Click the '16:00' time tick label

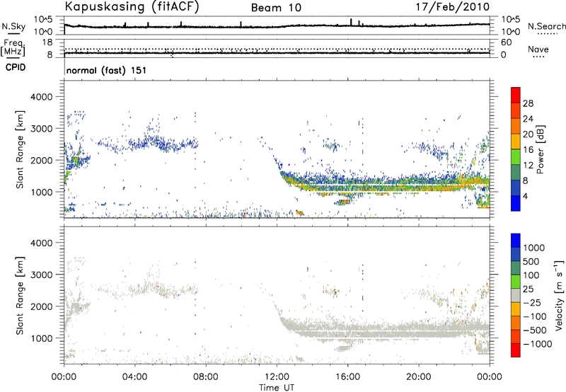pos(347,377)
